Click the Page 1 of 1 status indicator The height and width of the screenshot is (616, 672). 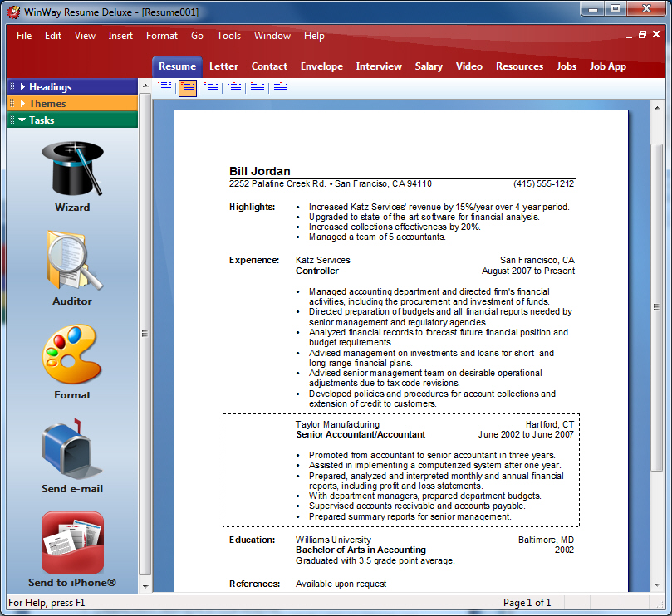click(x=527, y=602)
